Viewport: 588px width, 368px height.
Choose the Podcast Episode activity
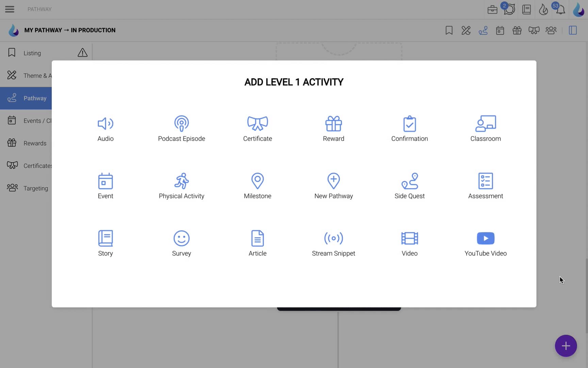[181, 129]
